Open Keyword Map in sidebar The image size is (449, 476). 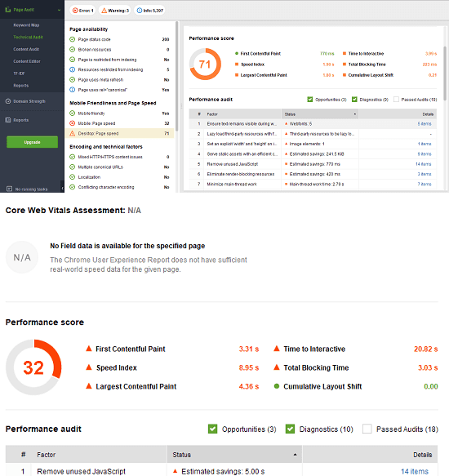point(26,24)
